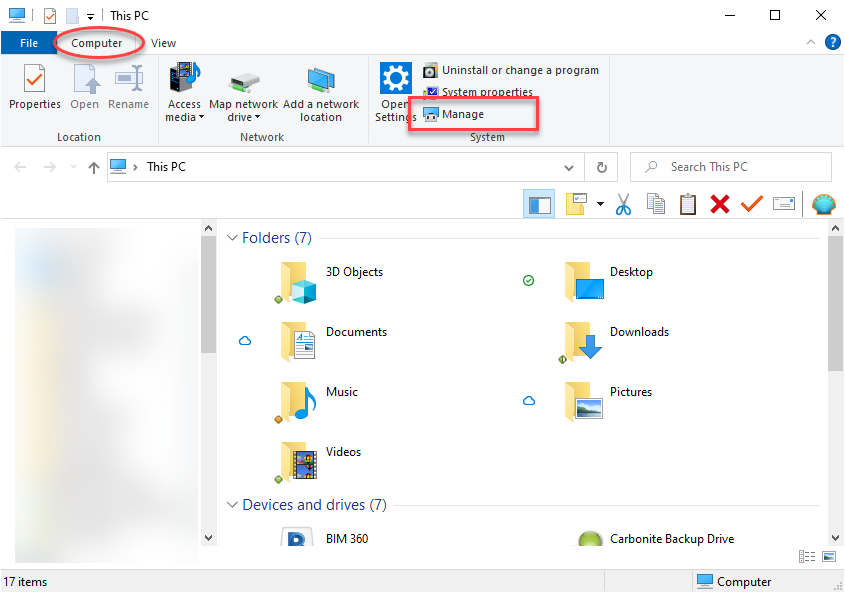The height and width of the screenshot is (593, 845).
Task: Select the 3D Objects folder
Action: [331, 282]
